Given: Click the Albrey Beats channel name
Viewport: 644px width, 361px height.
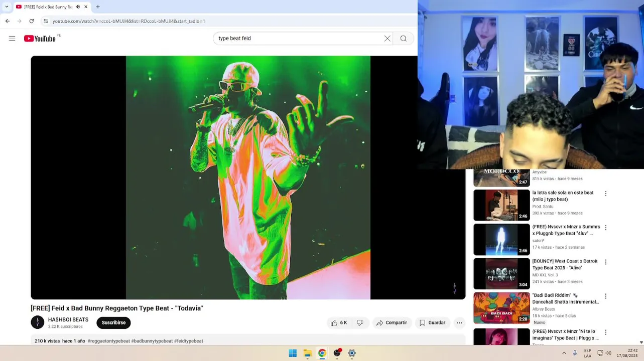Looking at the screenshot, I should [544, 309].
